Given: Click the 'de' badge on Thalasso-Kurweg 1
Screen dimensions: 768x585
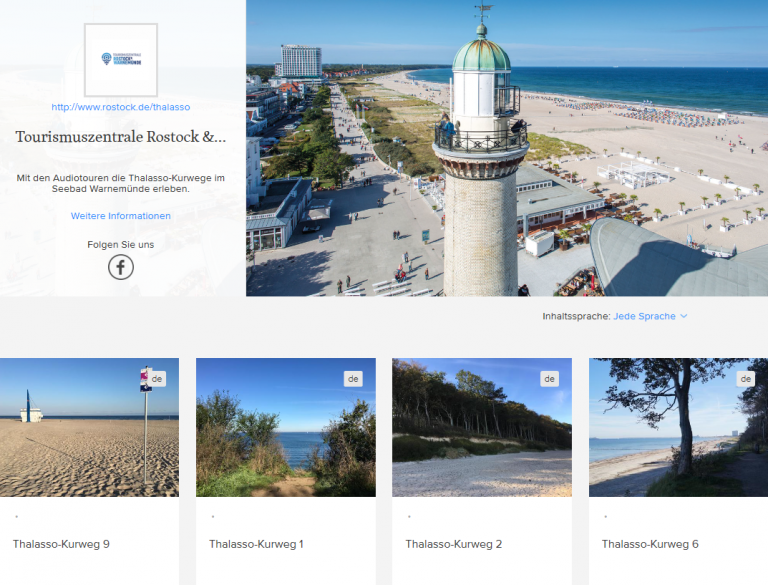Looking at the screenshot, I should coord(353,379).
